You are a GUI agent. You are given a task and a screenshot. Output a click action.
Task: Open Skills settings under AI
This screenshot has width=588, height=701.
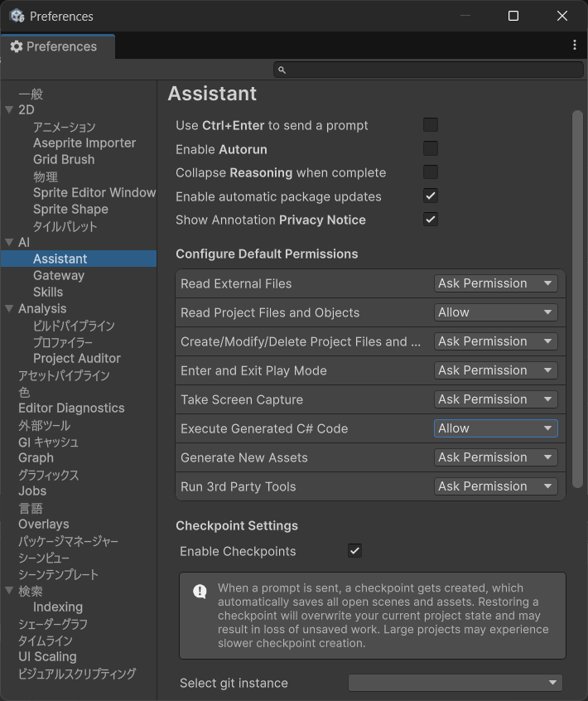pyautogui.click(x=48, y=292)
